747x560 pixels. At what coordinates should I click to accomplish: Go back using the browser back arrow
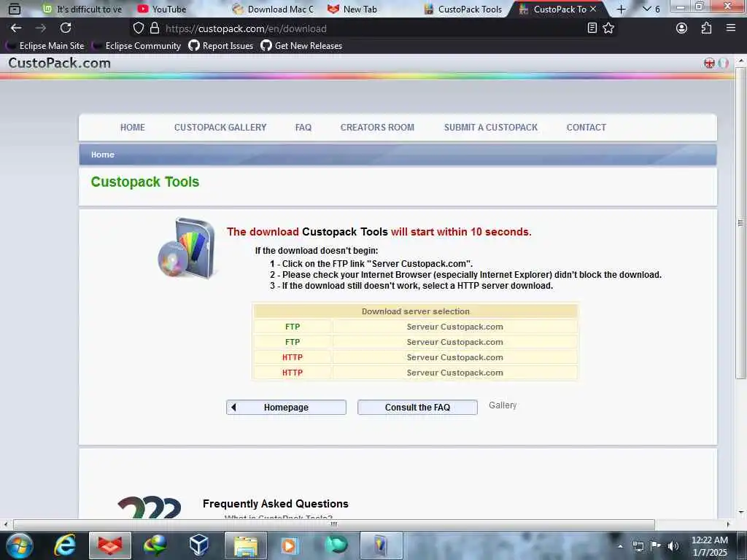[x=16, y=28]
